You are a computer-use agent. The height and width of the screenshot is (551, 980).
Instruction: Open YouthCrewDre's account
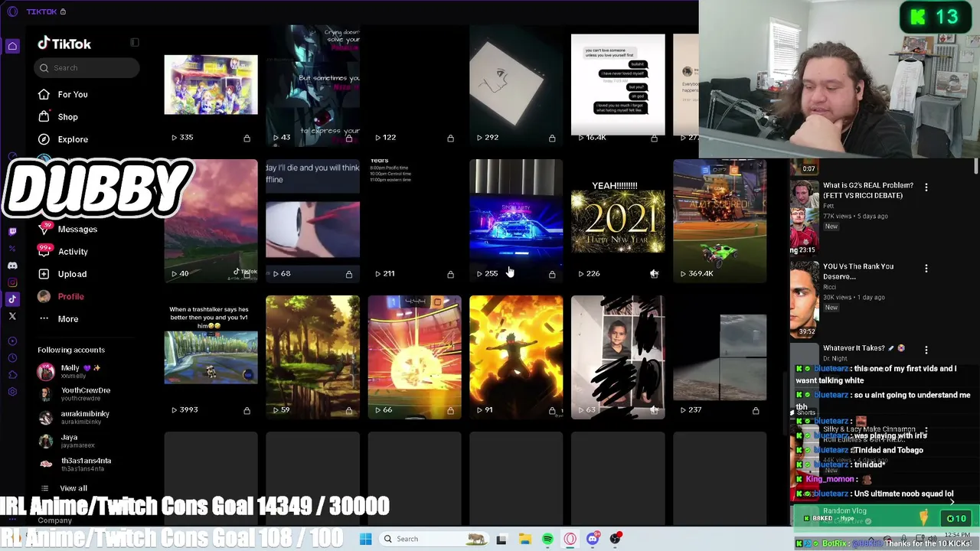tap(75, 394)
